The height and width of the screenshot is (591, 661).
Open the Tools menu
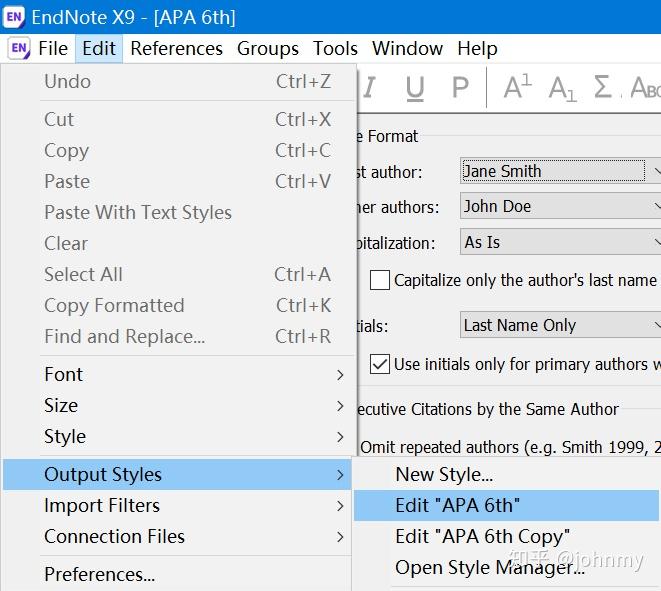[335, 48]
